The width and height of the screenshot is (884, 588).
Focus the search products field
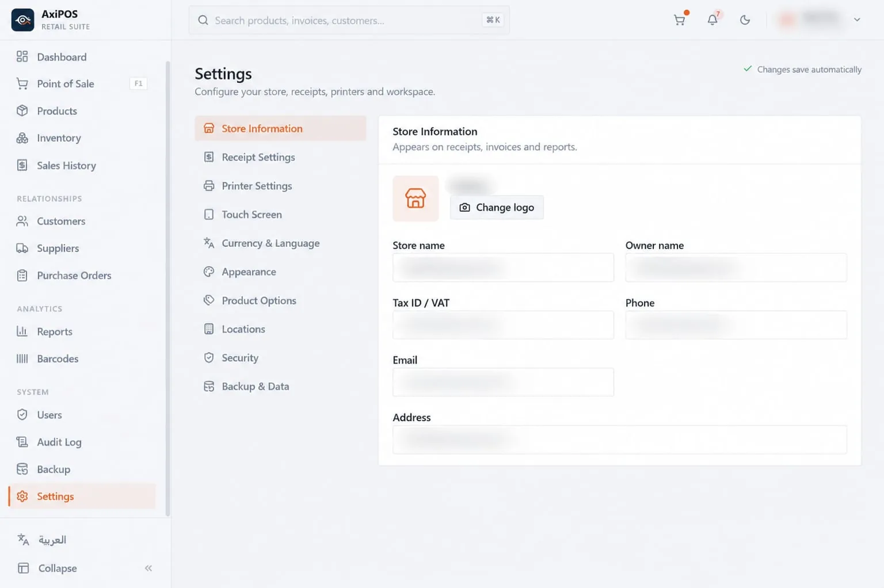tap(349, 20)
